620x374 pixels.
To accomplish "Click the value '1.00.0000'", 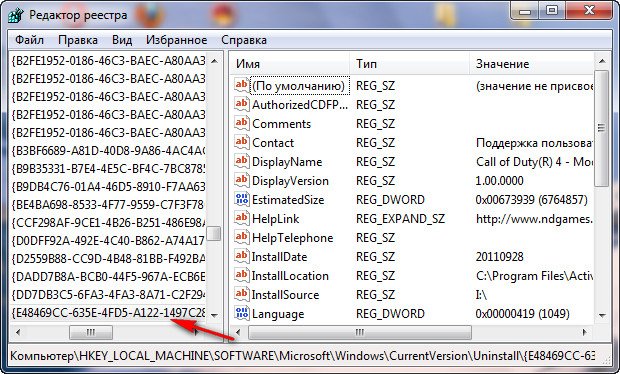I will (x=499, y=180).
